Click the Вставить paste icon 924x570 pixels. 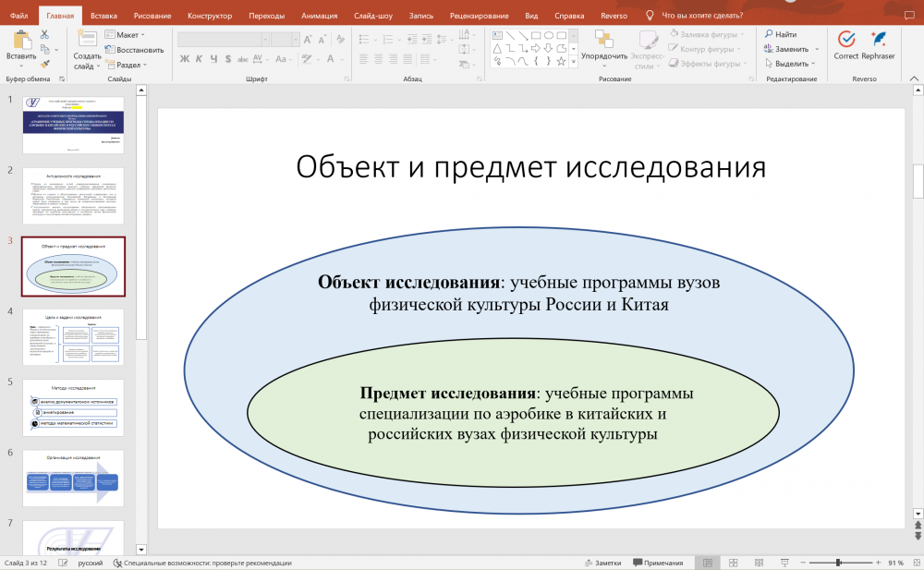click(22, 40)
